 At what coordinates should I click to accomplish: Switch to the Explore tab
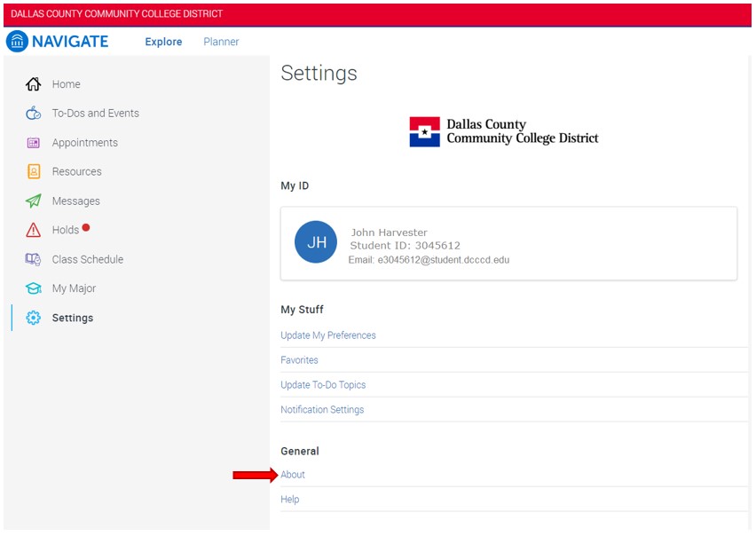(x=163, y=42)
